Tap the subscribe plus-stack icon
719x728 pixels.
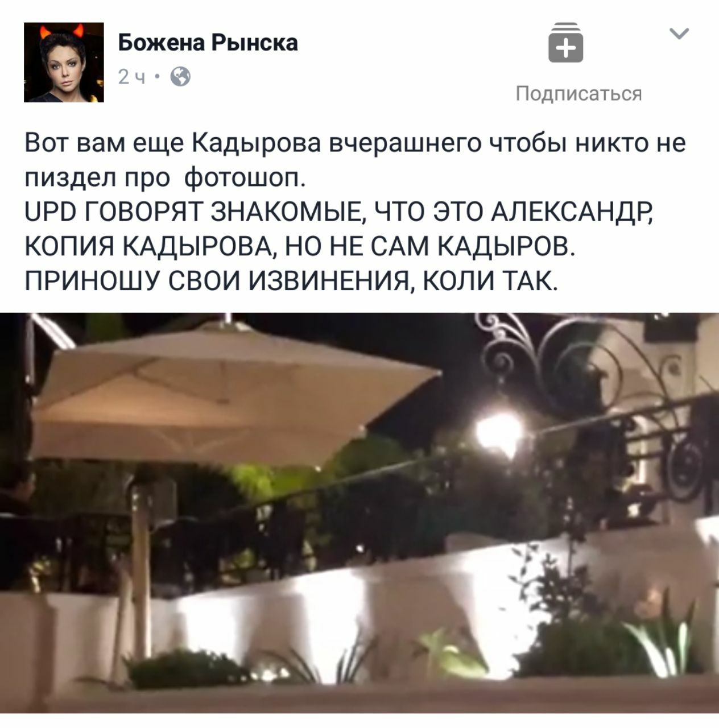565,43
